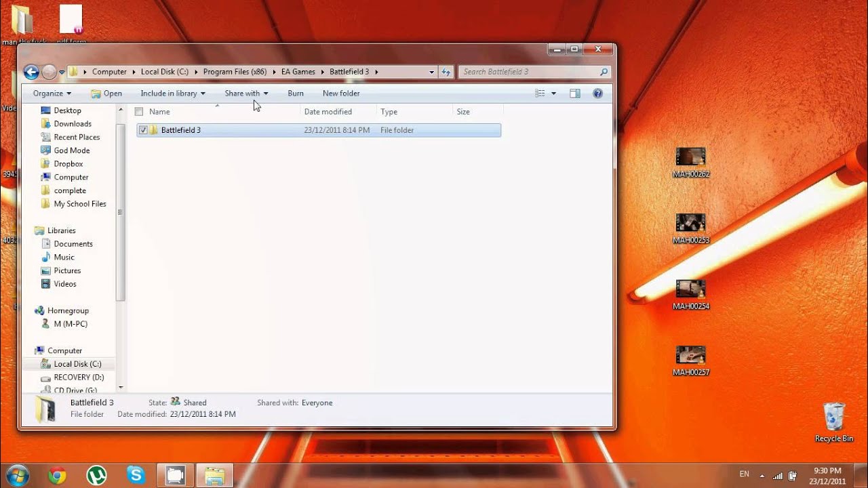Viewport: 868px width, 488px height.
Task: Click EA Games in the breadcrumb
Action: [298, 72]
